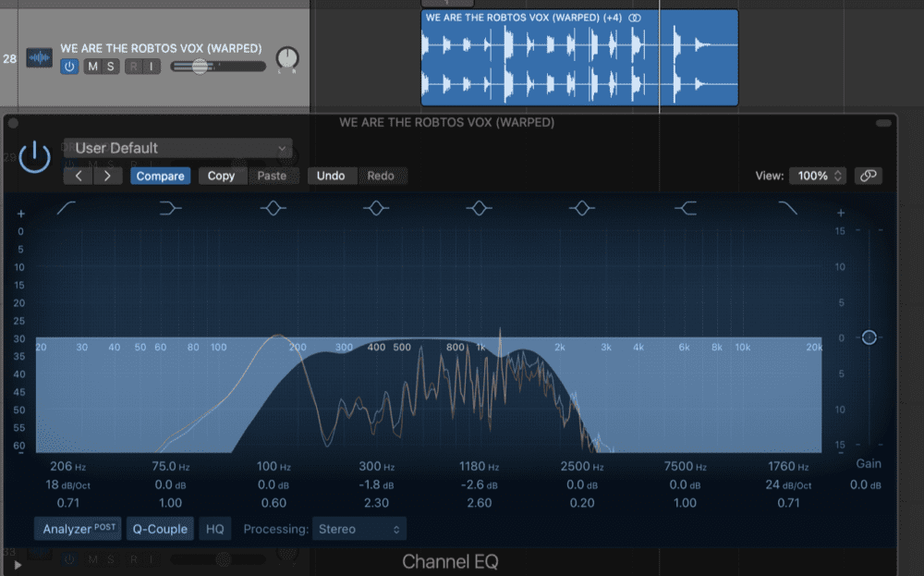924x576 pixels.
Task: Toggle the Channel EQ power button
Action: point(34,156)
